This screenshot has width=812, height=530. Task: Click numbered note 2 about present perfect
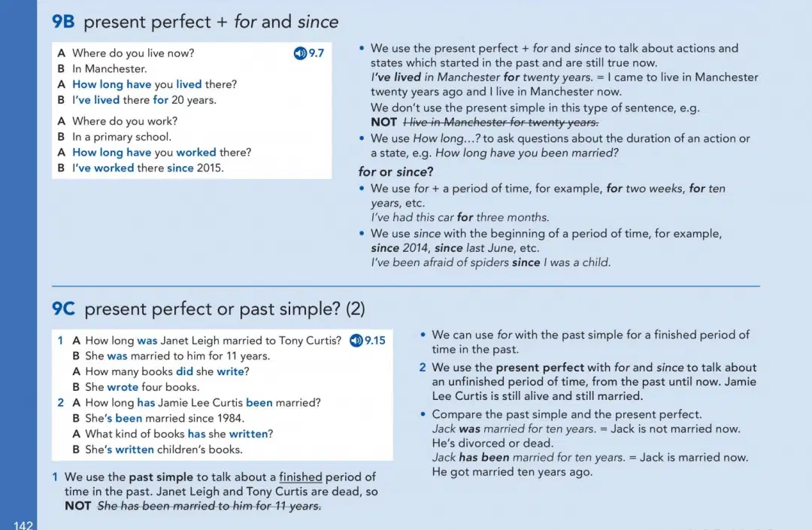[588, 381]
